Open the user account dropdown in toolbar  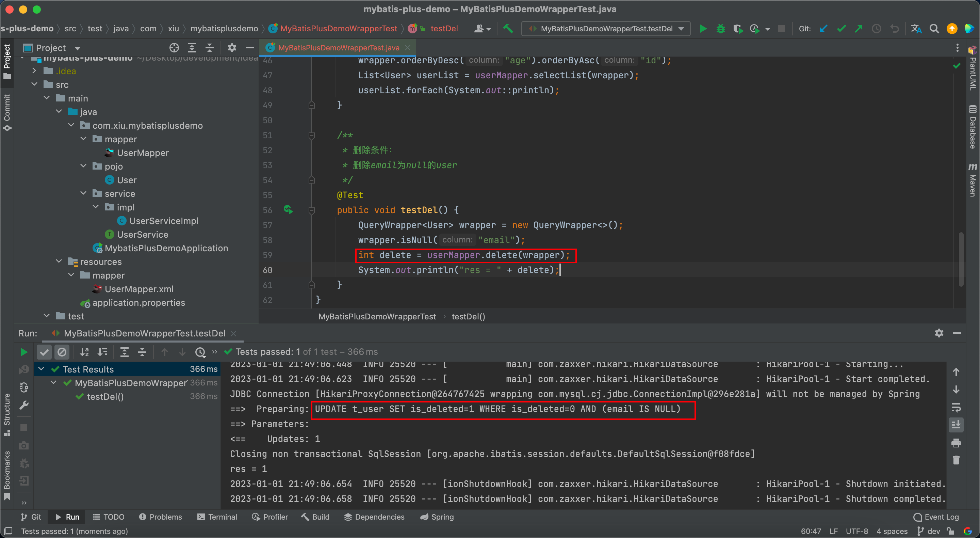point(482,29)
